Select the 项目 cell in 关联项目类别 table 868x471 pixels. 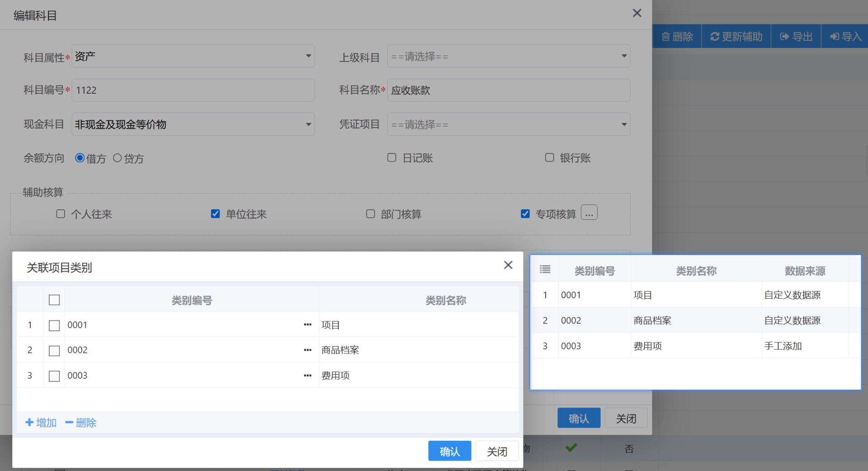tap(419, 325)
